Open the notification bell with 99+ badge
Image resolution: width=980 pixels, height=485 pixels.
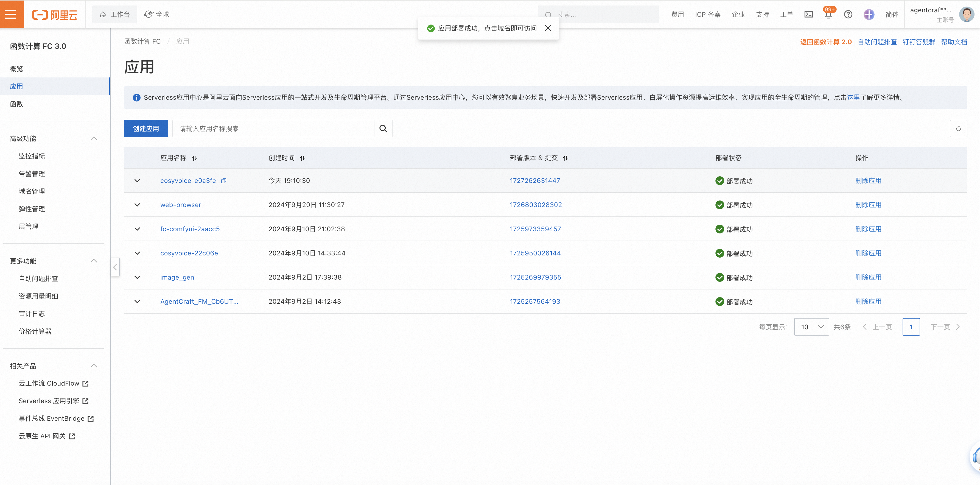[828, 15]
